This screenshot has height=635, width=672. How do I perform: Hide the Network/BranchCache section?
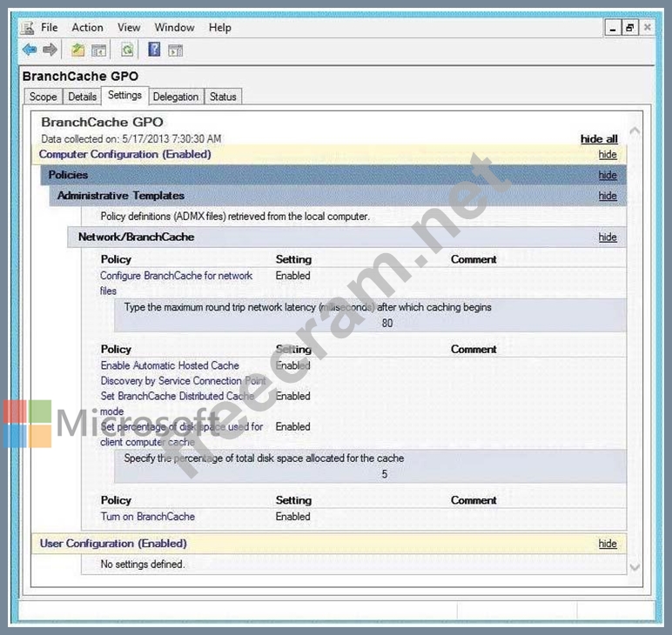608,237
